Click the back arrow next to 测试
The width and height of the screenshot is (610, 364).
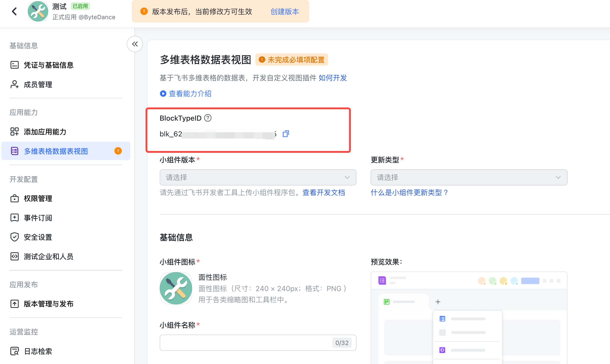[14, 11]
